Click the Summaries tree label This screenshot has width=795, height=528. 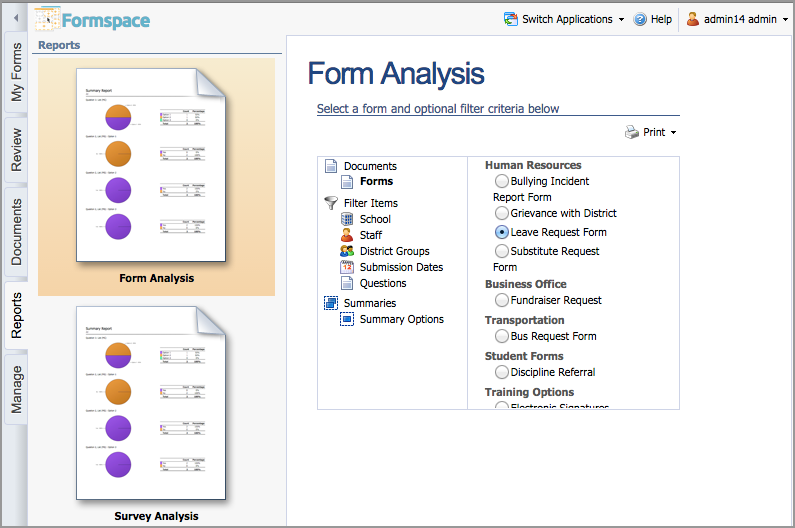point(370,303)
